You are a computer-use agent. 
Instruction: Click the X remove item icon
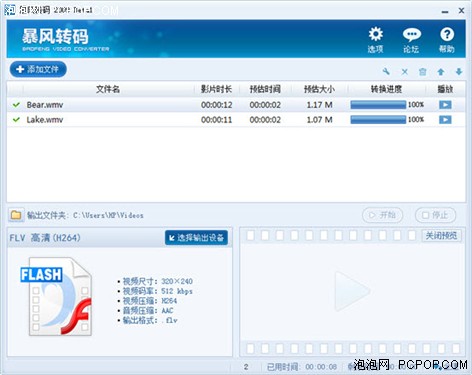(404, 72)
